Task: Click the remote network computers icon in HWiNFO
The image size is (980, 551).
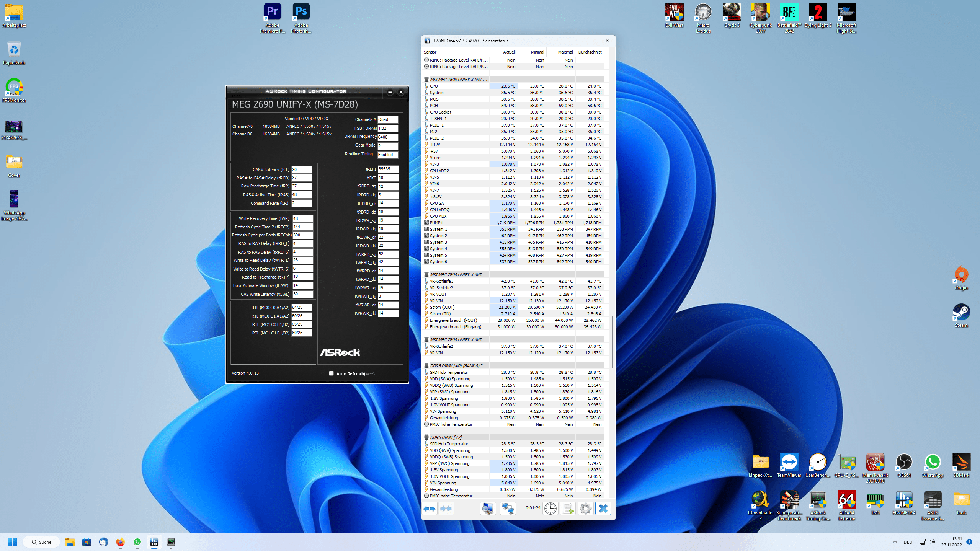Action: click(508, 509)
